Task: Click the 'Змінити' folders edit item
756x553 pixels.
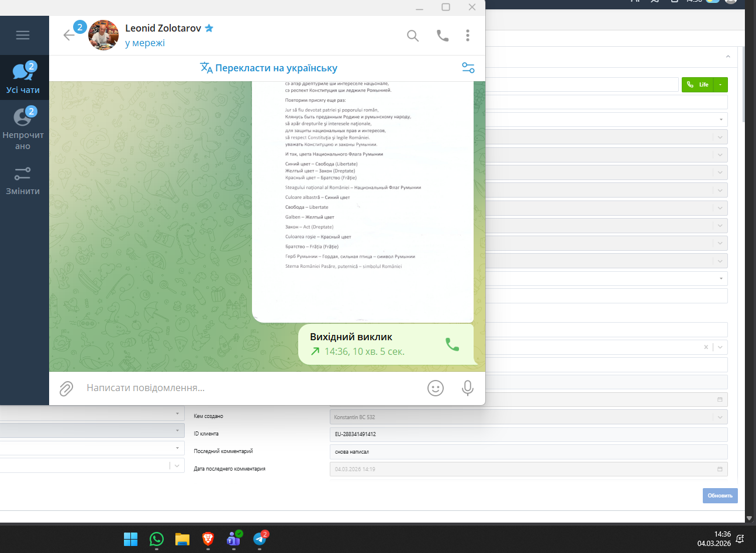Action: click(x=23, y=181)
